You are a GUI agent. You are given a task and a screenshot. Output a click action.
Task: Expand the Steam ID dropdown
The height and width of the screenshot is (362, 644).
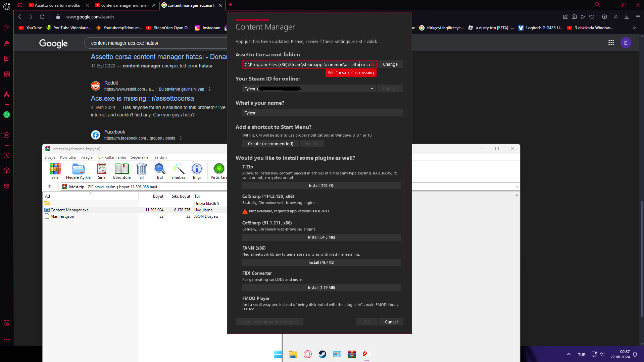click(x=372, y=89)
